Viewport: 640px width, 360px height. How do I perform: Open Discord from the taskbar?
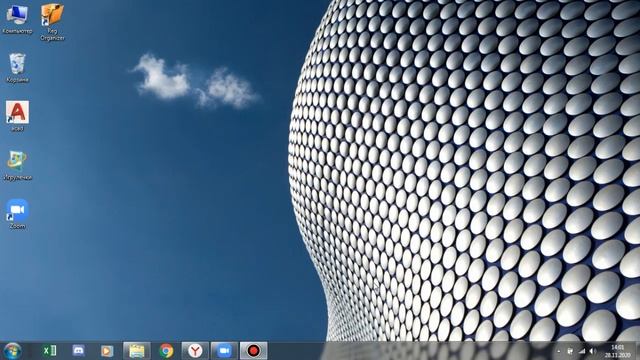click(x=78, y=351)
